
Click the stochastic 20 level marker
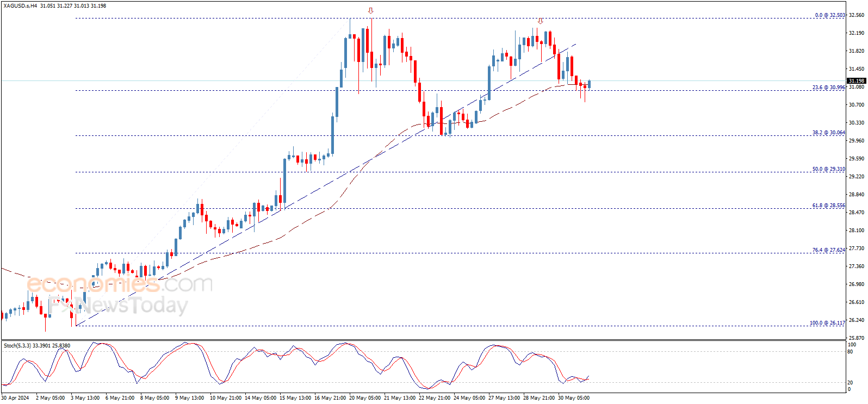[x=850, y=383]
